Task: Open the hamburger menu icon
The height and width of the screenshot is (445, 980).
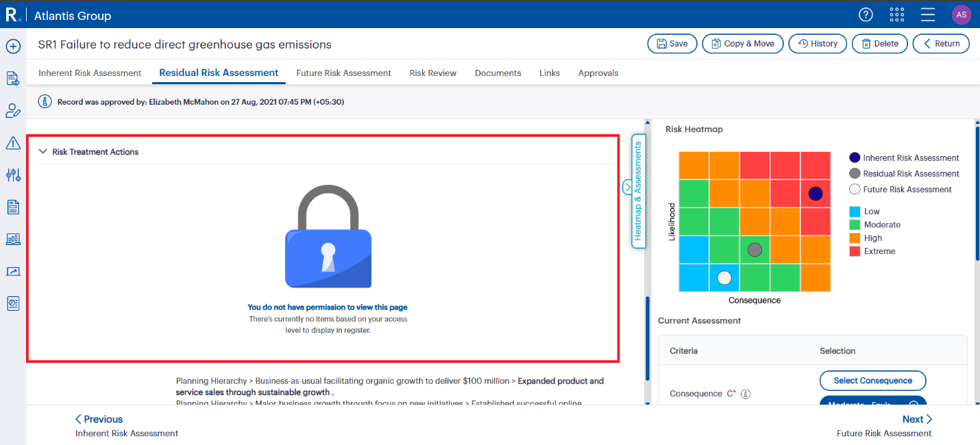Action: [x=928, y=14]
